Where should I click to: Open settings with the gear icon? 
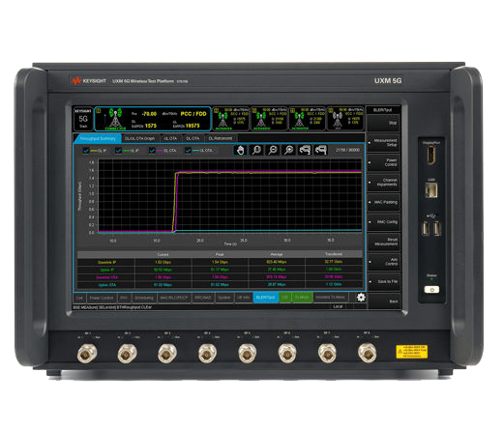(x=361, y=297)
